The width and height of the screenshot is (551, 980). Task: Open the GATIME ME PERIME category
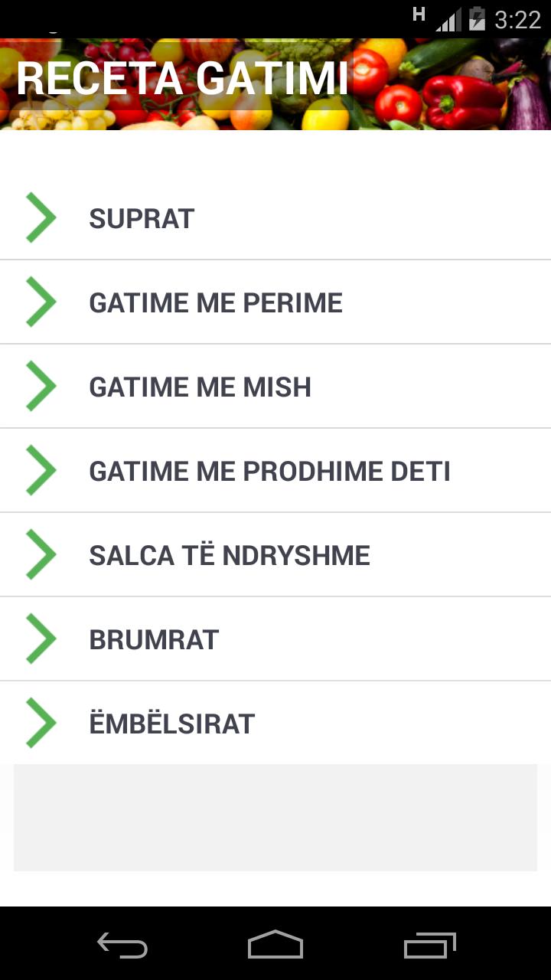click(x=216, y=303)
